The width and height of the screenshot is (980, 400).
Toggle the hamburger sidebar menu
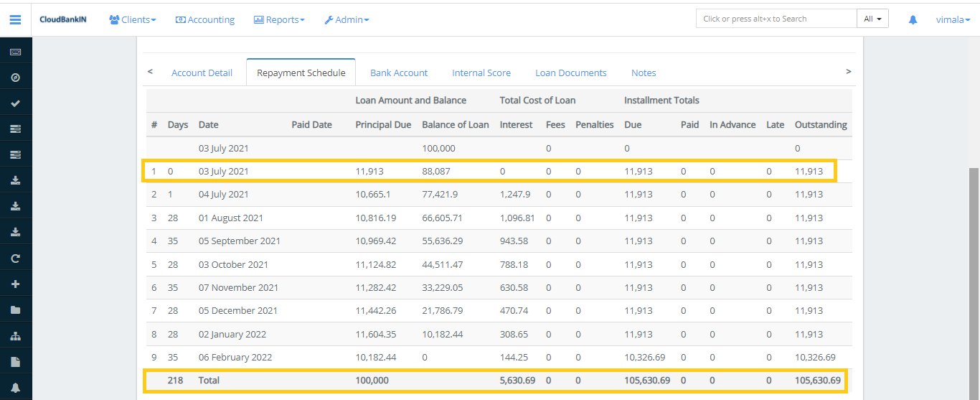[15, 19]
